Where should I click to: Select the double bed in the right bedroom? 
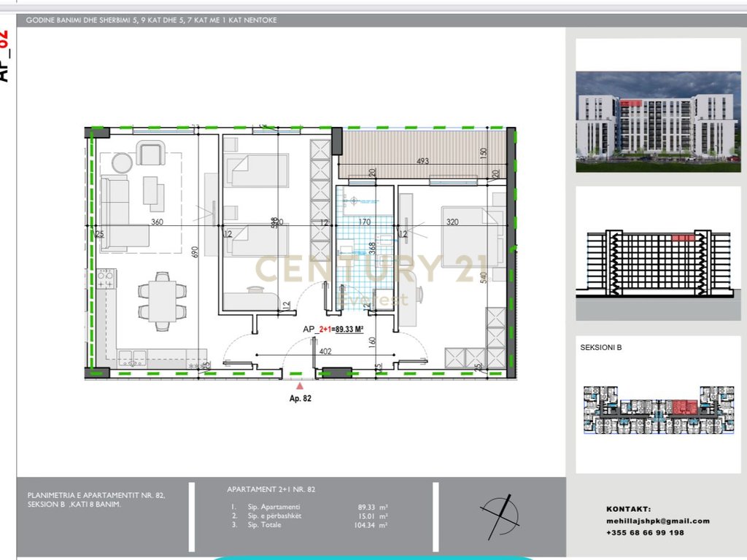coord(472,236)
